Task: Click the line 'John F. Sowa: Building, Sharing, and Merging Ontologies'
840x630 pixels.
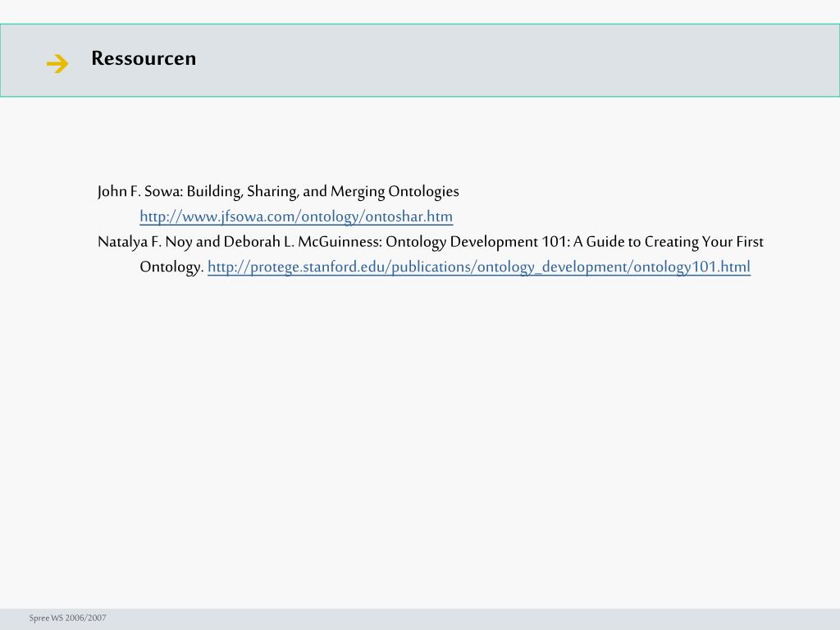Action: click(279, 191)
